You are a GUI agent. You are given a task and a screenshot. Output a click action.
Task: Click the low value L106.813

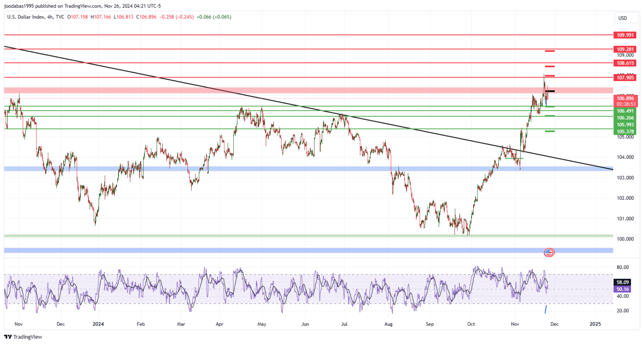point(124,17)
